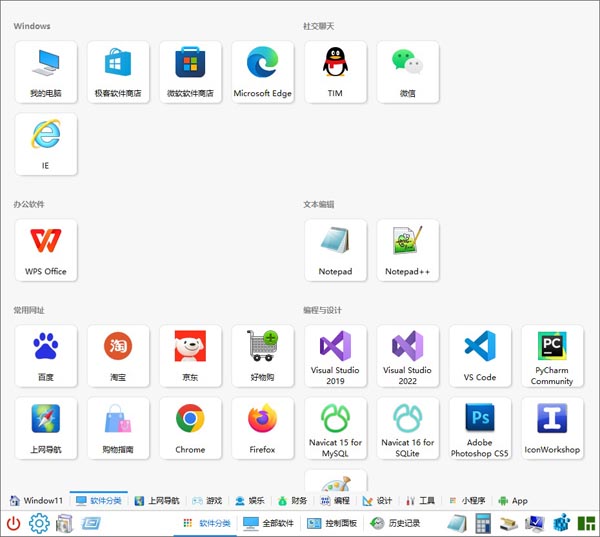600x537 pixels.
Task: Open 淘宝 (Taobao) shortcut
Action: coord(118,356)
